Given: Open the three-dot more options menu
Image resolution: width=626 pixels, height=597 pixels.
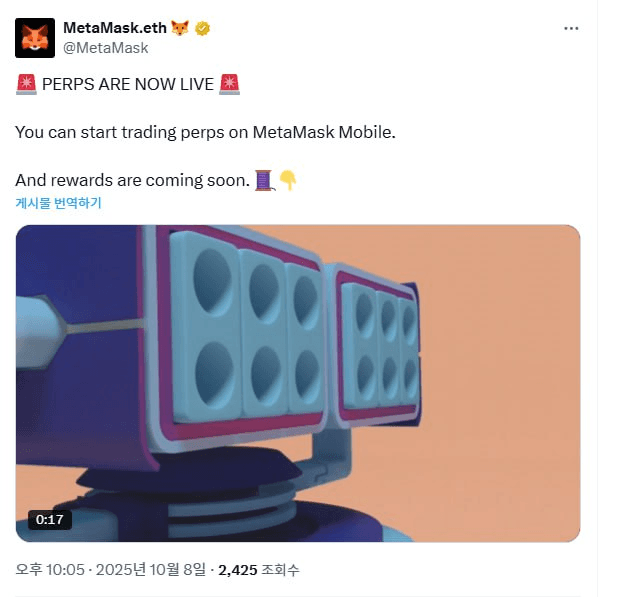Looking at the screenshot, I should pos(571,28).
